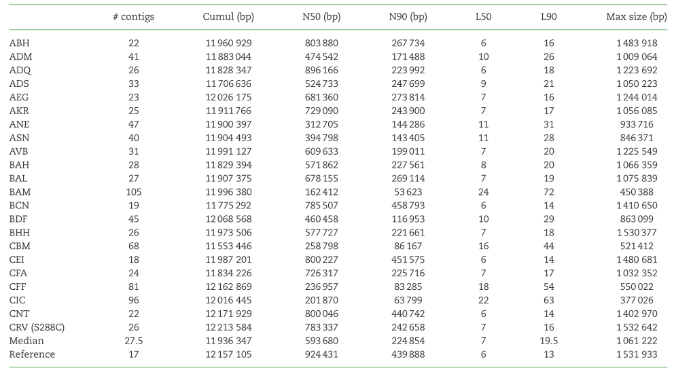Click the 'N50 (bp)' column header
The image size is (674, 372).
click(322, 17)
